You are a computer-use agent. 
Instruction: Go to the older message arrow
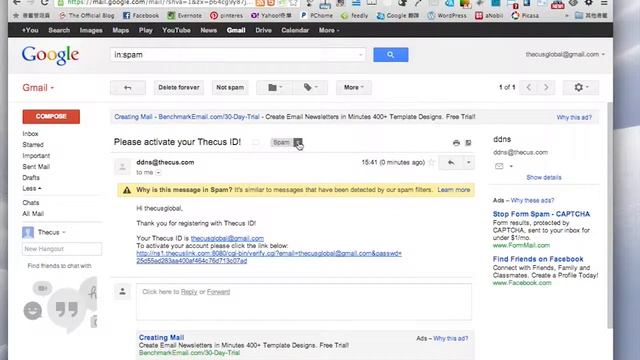tap(546, 87)
